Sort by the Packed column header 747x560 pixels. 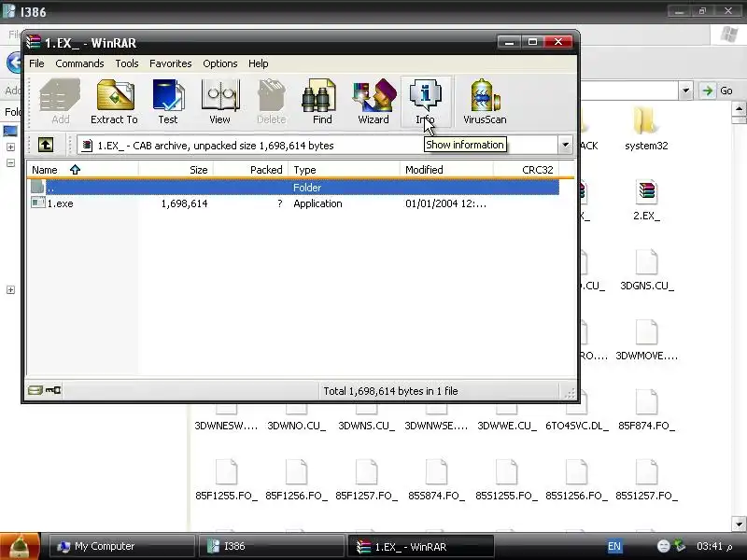click(x=250, y=170)
